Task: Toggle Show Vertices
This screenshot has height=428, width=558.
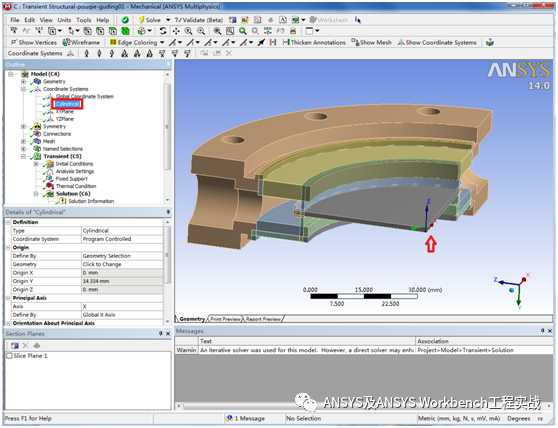Action: (33, 42)
